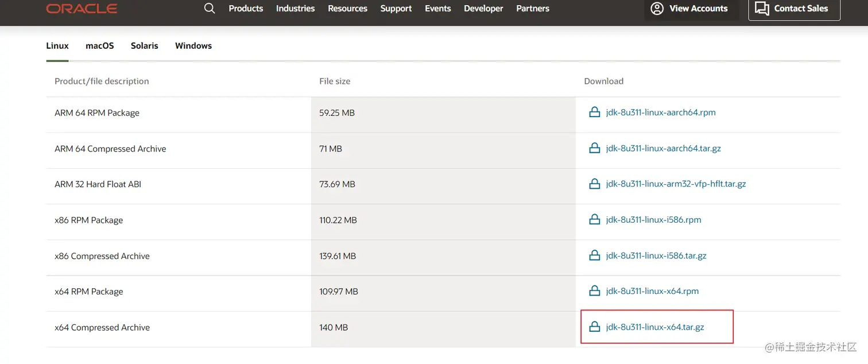The image size is (868, 364).
Task: Click lock icon beside jdk-8u311-linux-i586.tar.gz
Action: (x=595, y=255)
